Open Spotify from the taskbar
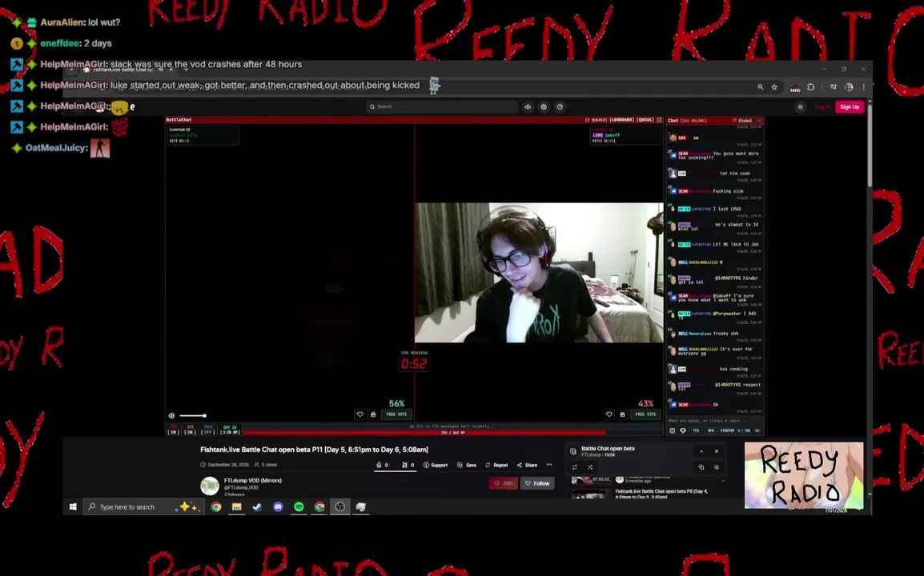The height and width of the screenshot is (576, 924). (x=299, y=506)
